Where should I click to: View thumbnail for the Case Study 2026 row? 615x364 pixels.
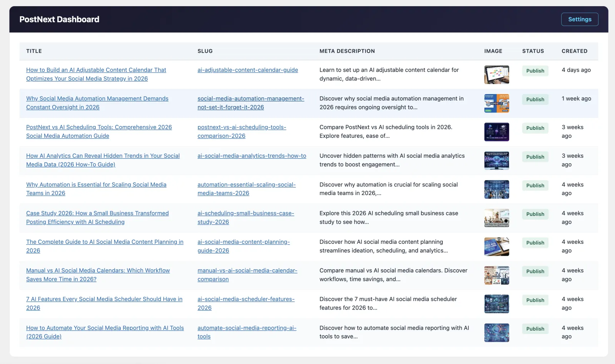497,218
